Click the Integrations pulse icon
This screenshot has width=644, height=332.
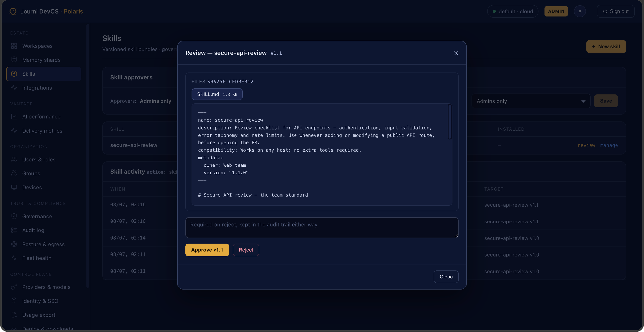14,88
